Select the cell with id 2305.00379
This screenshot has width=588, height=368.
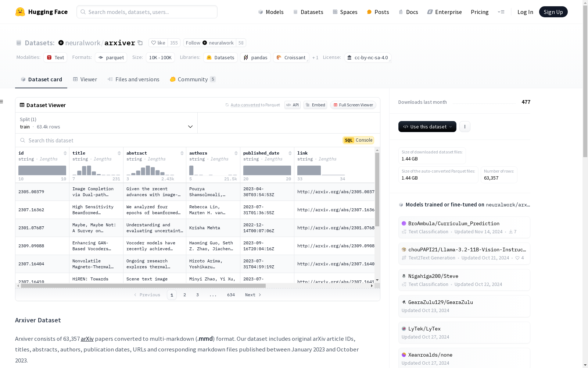42,192
